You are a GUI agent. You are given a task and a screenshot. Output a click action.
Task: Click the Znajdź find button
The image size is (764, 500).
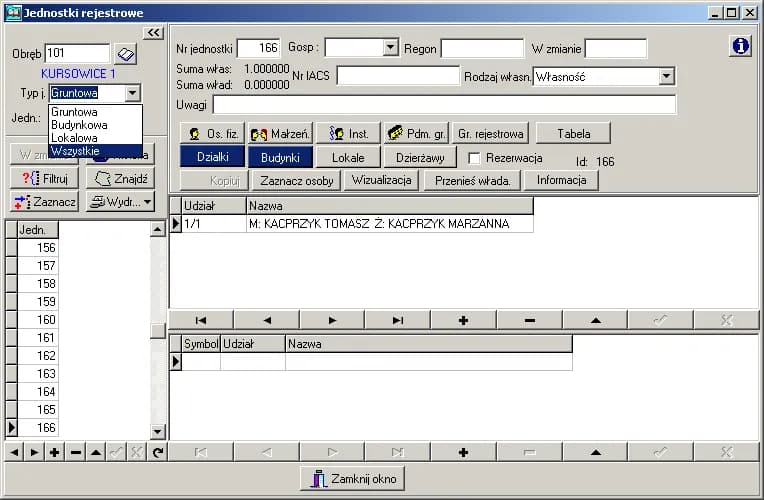120,178
